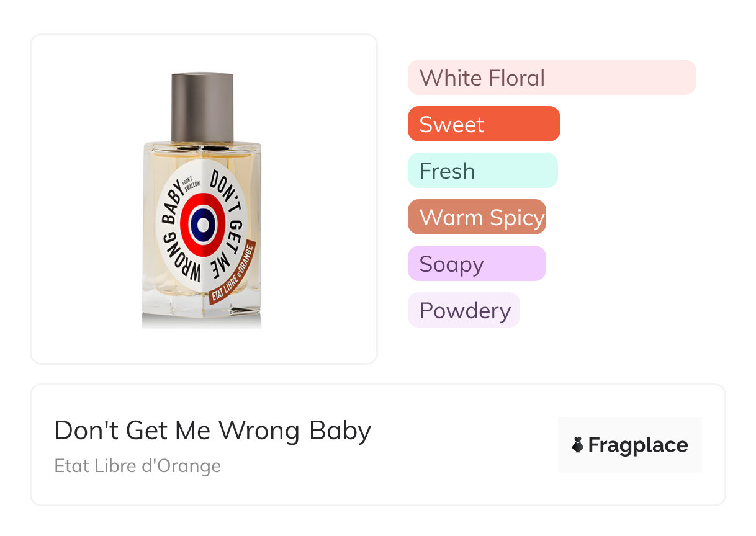Choose the Fresh accord bar
This screenshot has width=756, height=536.
pyautogui.click(x=482, y=171)
